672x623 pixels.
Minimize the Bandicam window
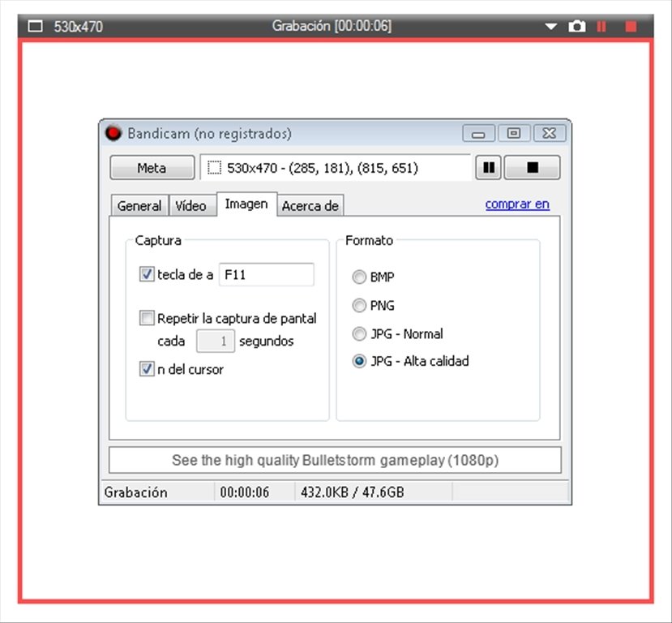[478, 133]
